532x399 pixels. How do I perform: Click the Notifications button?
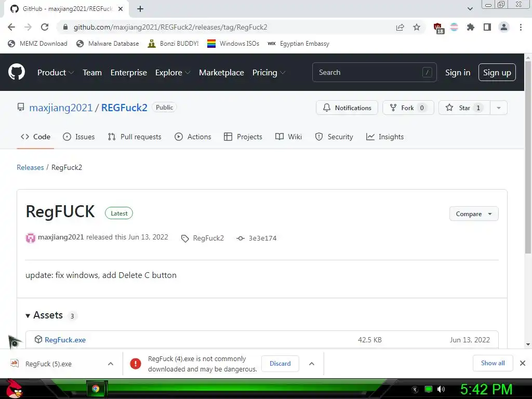pos(347,108)
